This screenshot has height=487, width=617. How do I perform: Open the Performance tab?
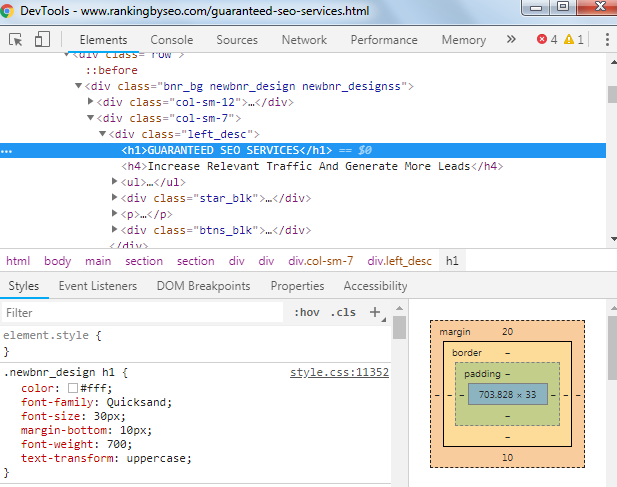pyautogui.click(x=384, y=40)
